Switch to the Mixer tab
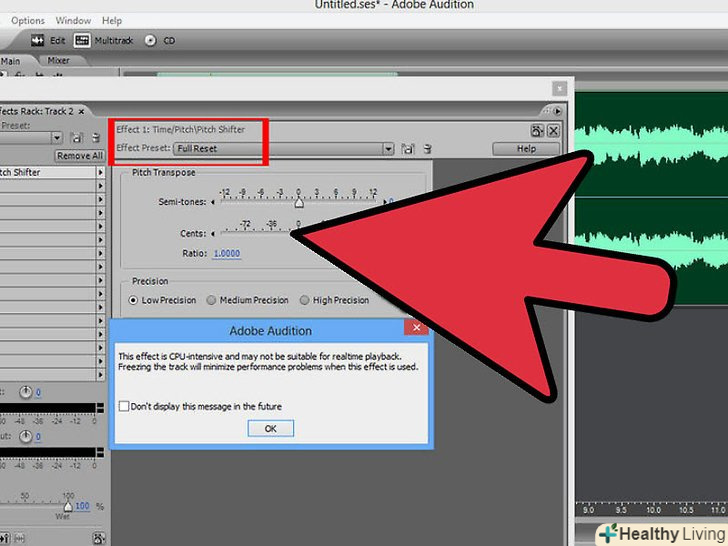Image resolution: width=728 pixels, height=546 pixels. [x=58, y=60]
